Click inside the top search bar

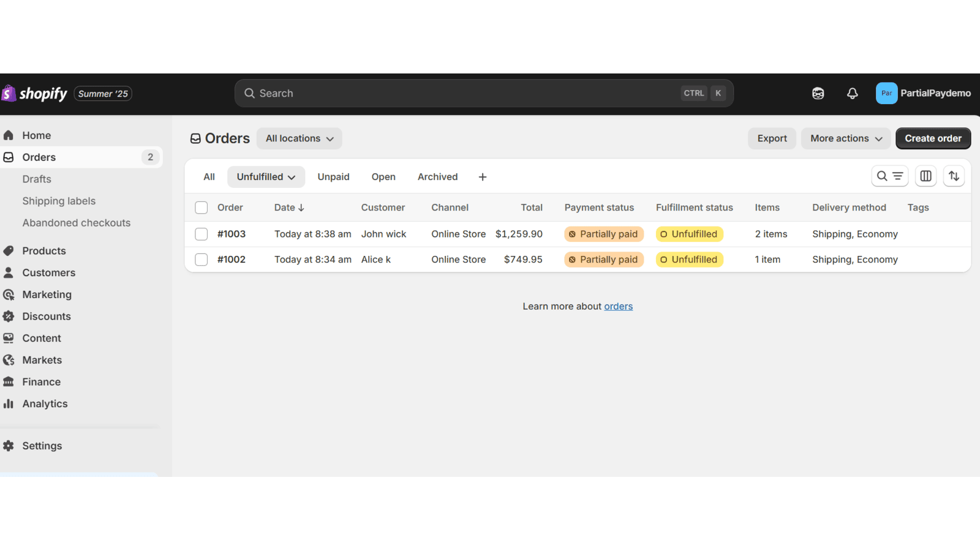pyautogui.click(x=429, y=93)
